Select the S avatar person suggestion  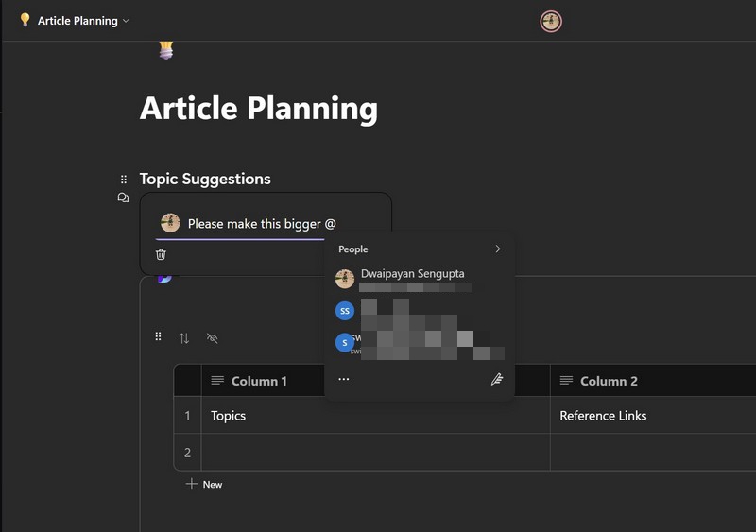pyautogui.click(x=420, y=343)
